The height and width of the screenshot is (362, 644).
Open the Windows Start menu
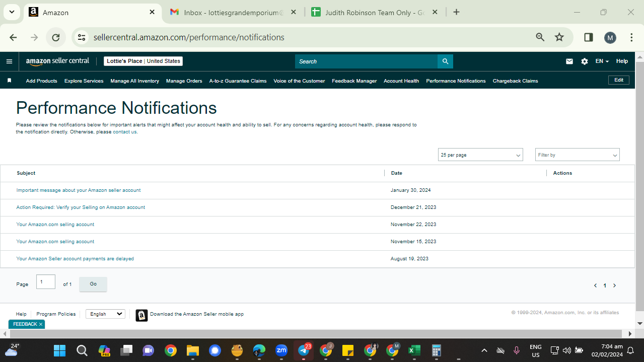(59, 350)
